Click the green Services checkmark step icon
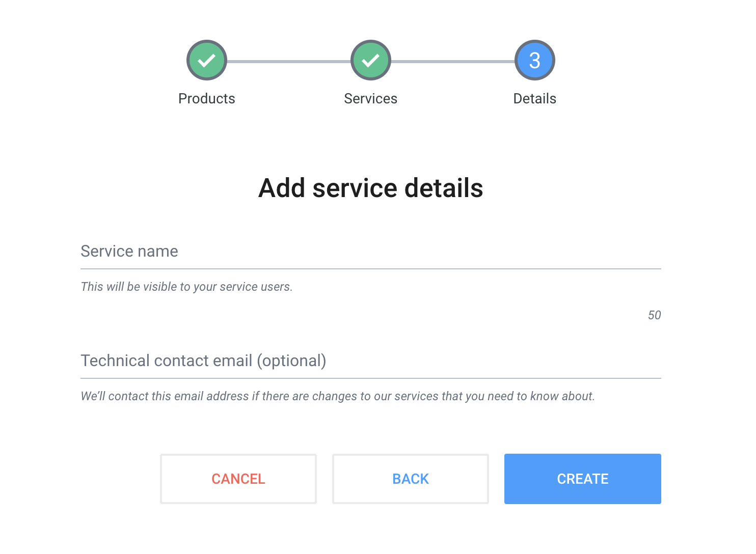756x554 pixels. (371, 60)
